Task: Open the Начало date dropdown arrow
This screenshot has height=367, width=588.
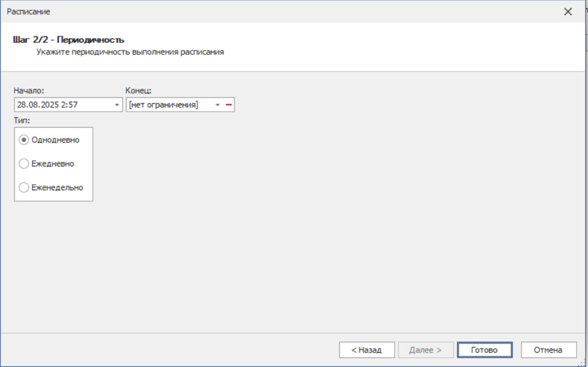Action: coord(117,105)
